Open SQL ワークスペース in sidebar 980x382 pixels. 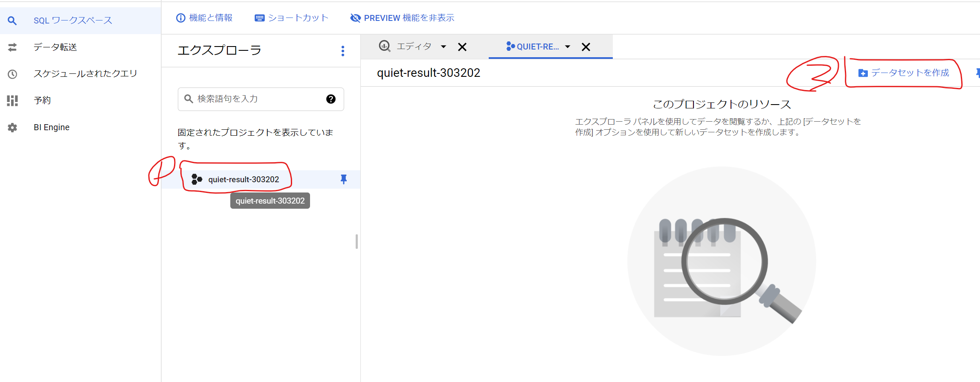click(80, 20)
